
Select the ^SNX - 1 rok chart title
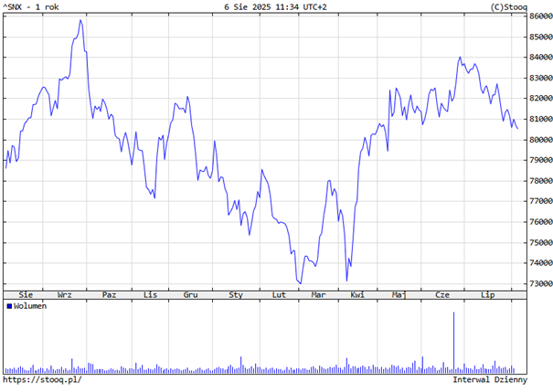click(x=33, y=7)
